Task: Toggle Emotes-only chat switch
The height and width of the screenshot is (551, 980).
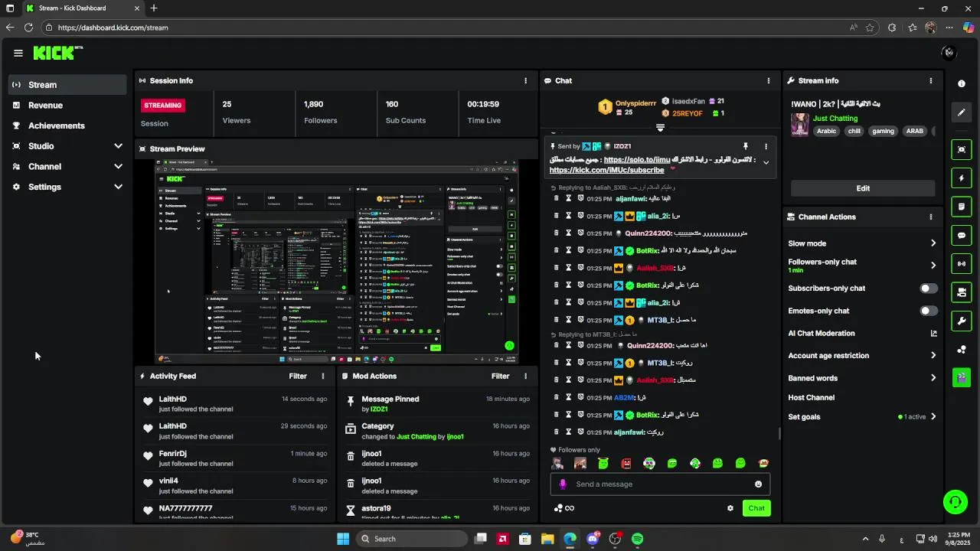Action: click(929, 311)
